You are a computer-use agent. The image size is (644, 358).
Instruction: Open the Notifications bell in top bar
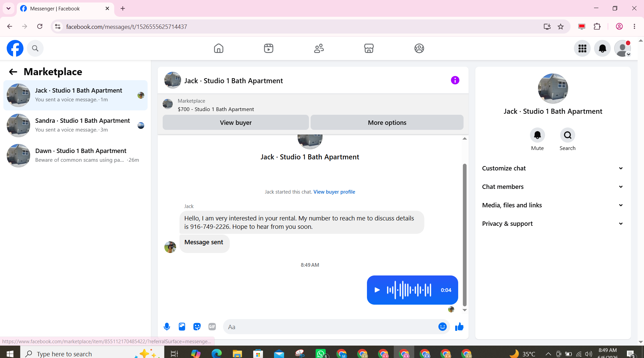602,49
